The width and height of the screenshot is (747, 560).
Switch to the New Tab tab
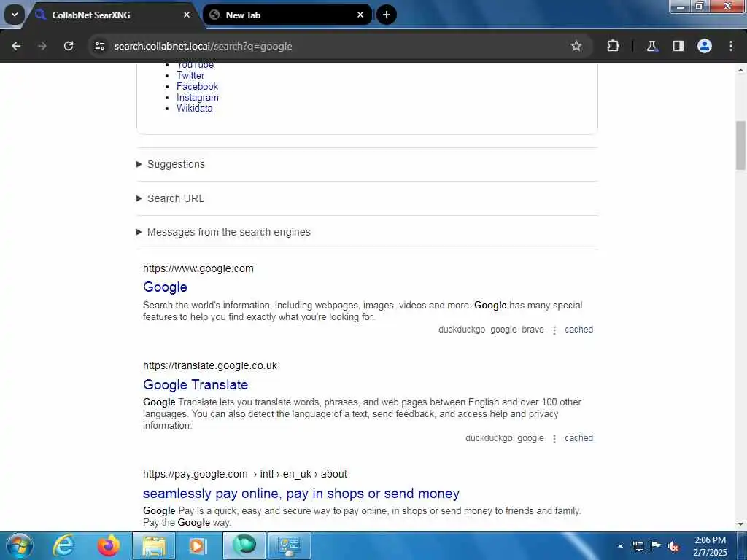(x=287, y=15)
